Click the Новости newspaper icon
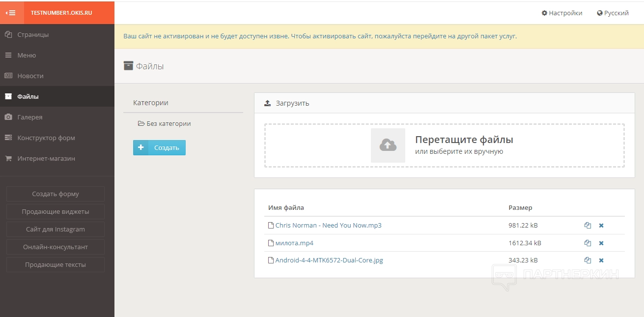The image size is (644, 317). pos(8,76)
